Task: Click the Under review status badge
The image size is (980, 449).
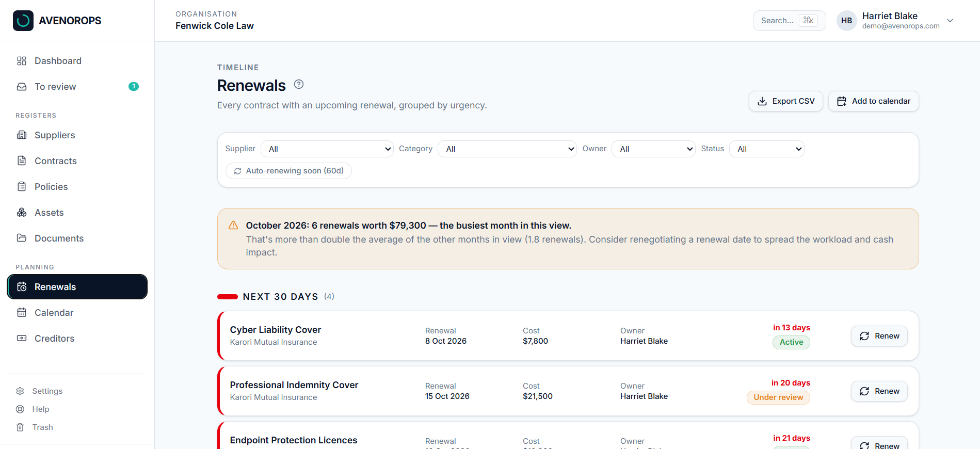Action: click(x=778, y=397)
